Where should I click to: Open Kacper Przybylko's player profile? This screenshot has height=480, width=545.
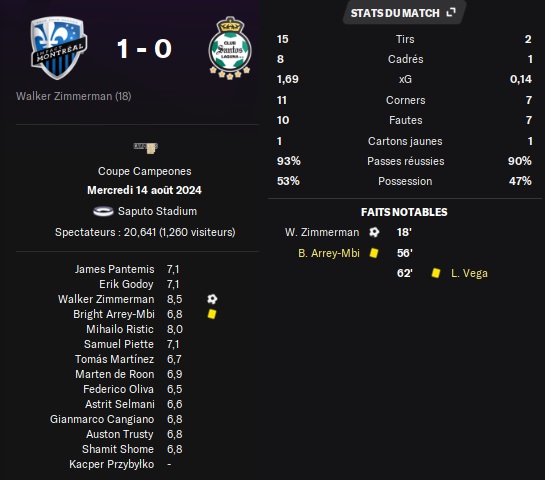click(112, 464)
